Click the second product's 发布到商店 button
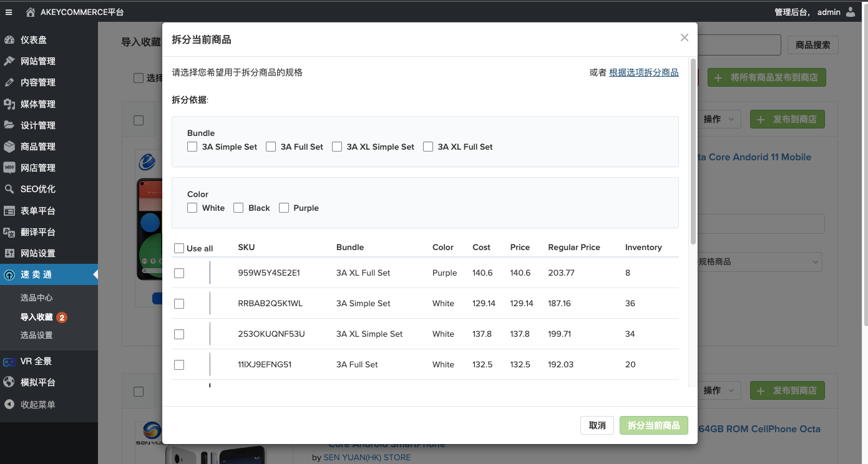The height and width of the screenshot is (464, 868). (x=788, y=390)
